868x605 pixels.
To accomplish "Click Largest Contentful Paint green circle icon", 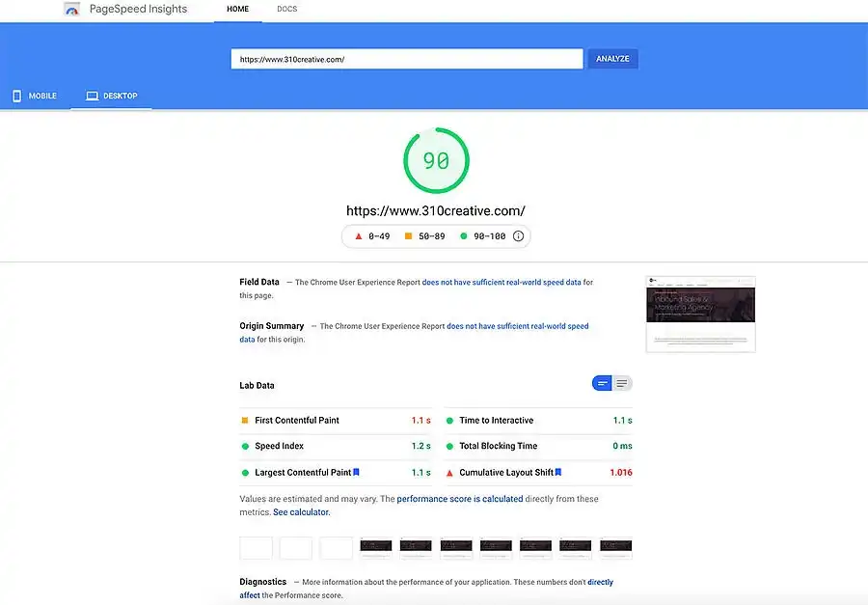I will pos(245,473).
